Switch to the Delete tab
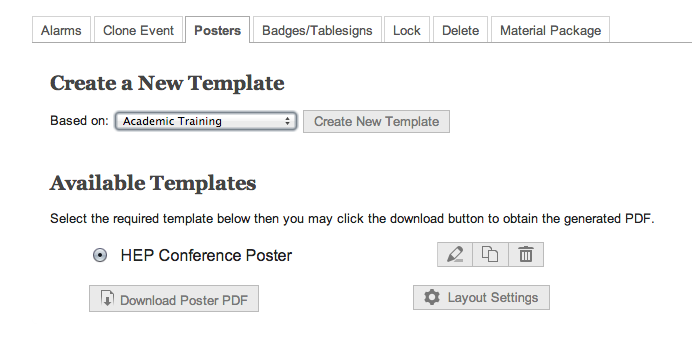This screenshot has width=692, height=360. coord(460,30)
